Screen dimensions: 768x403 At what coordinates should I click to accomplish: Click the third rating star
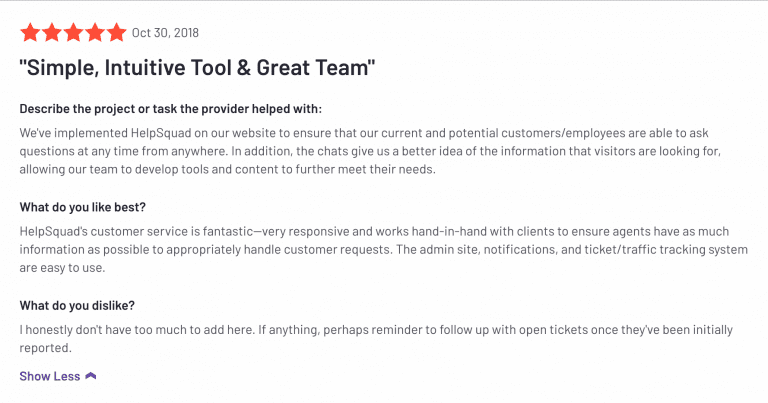(73, 33)
